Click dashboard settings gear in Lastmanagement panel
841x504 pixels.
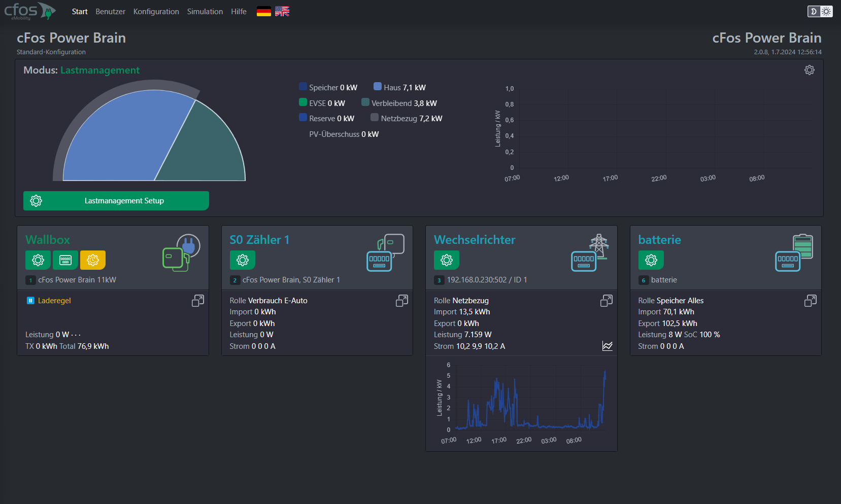point(810,70)
